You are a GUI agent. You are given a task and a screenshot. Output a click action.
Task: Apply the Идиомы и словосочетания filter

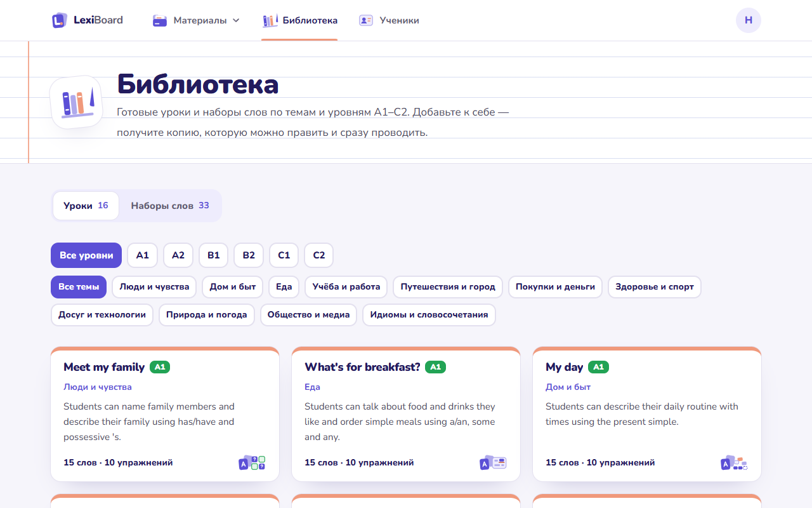tap(429, 315)
